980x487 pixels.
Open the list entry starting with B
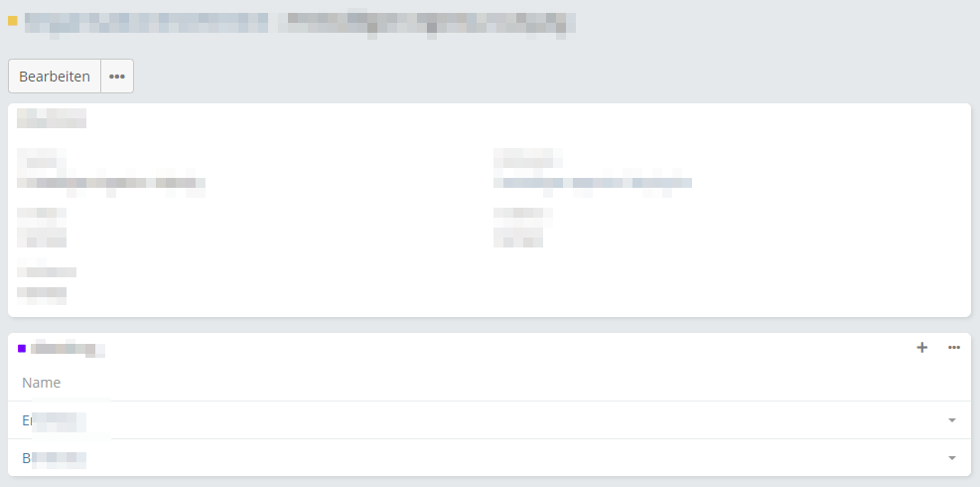[x=54, y=458]
